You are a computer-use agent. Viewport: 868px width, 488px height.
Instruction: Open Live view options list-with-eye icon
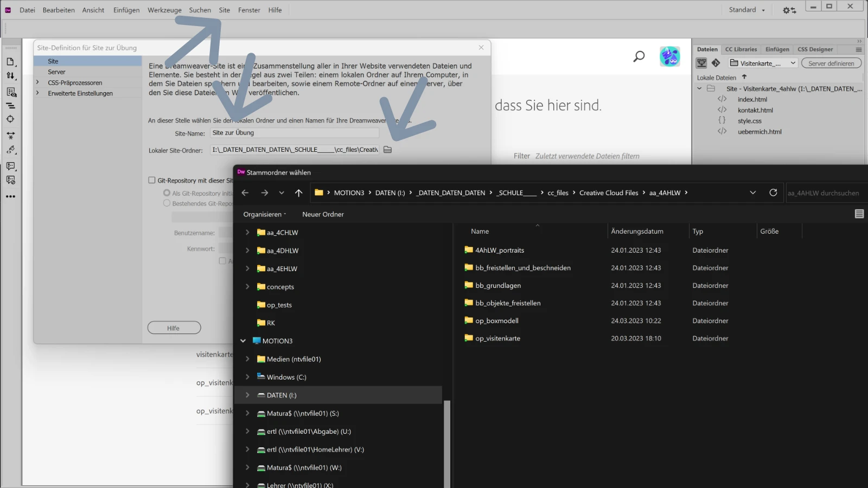click(11, 92)
